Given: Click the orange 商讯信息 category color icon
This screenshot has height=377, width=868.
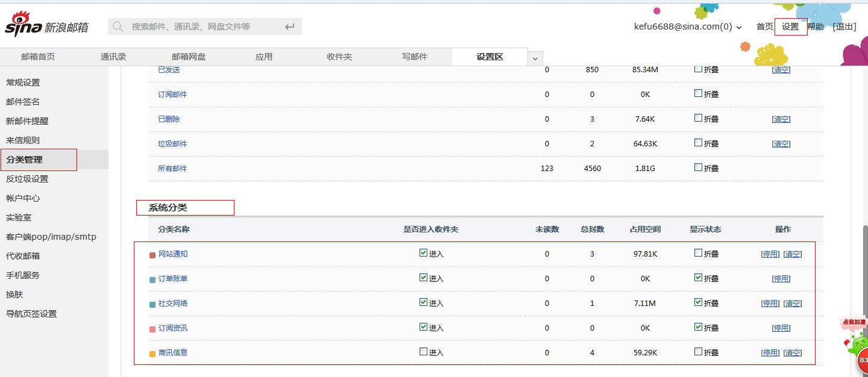Looking at the screenshot, I should [x=153, y=354].
